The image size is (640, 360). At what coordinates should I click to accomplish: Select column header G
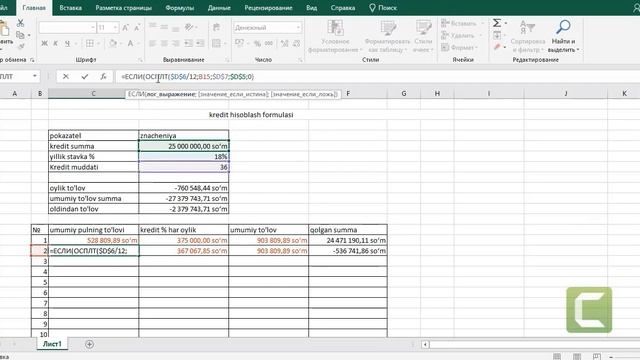404,93
